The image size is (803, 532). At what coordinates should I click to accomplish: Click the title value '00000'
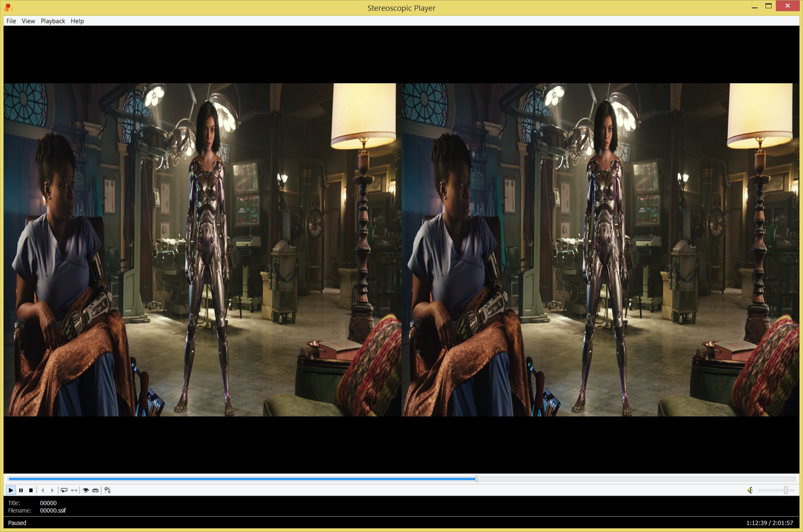[48, 503]
